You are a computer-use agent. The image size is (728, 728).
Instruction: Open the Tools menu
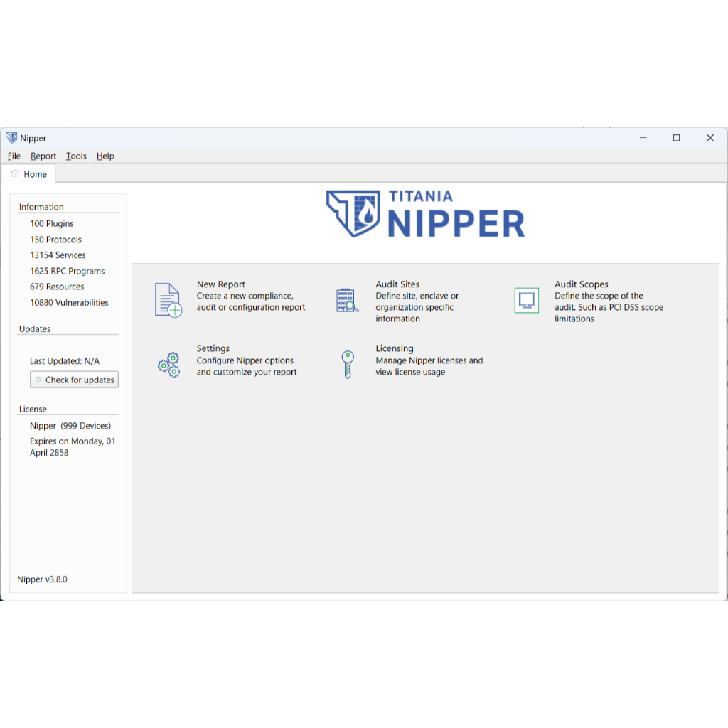tap(76, 156)
